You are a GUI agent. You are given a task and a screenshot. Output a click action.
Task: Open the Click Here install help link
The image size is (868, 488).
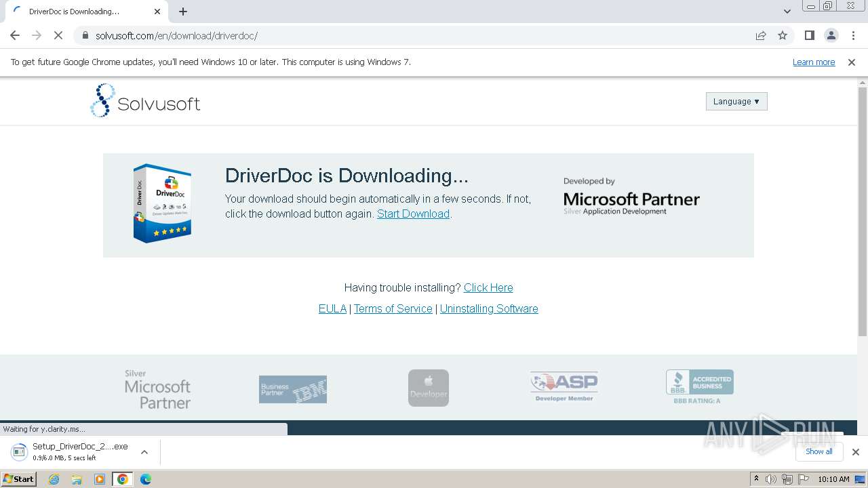pyautogui.click(x=488, y=287)
